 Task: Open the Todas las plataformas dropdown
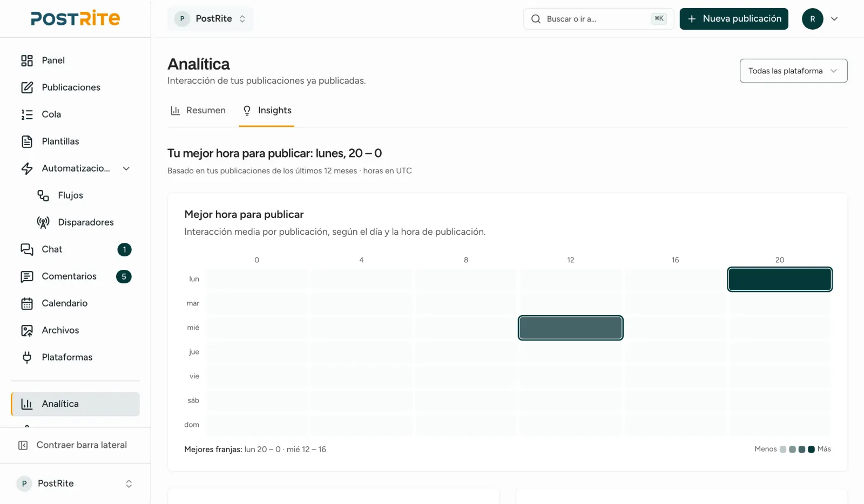click(x=793, y=71)
